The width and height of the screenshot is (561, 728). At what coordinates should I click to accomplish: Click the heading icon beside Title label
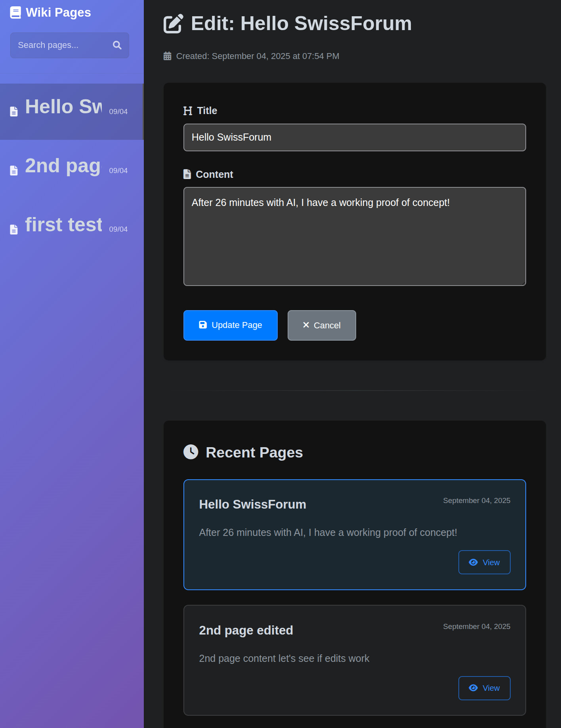[188, 111]
